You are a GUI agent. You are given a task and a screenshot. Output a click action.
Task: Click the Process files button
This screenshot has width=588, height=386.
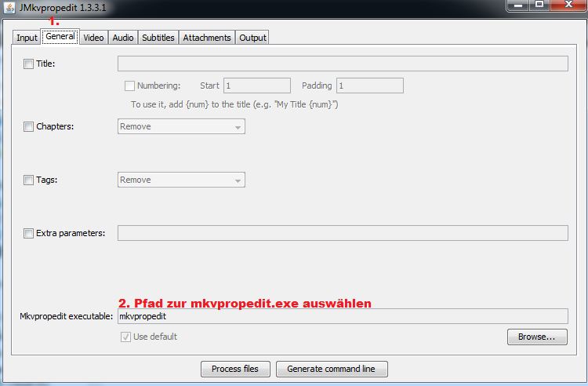click(235, 369)
